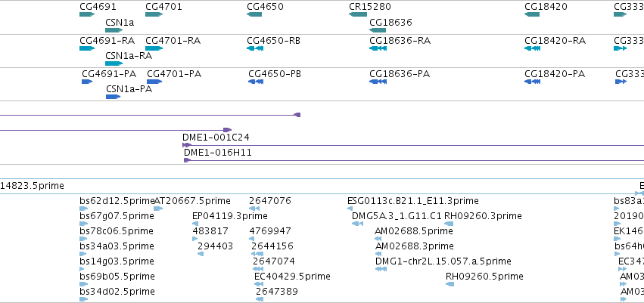Click the 14823.5prime label

pos(32,186)
